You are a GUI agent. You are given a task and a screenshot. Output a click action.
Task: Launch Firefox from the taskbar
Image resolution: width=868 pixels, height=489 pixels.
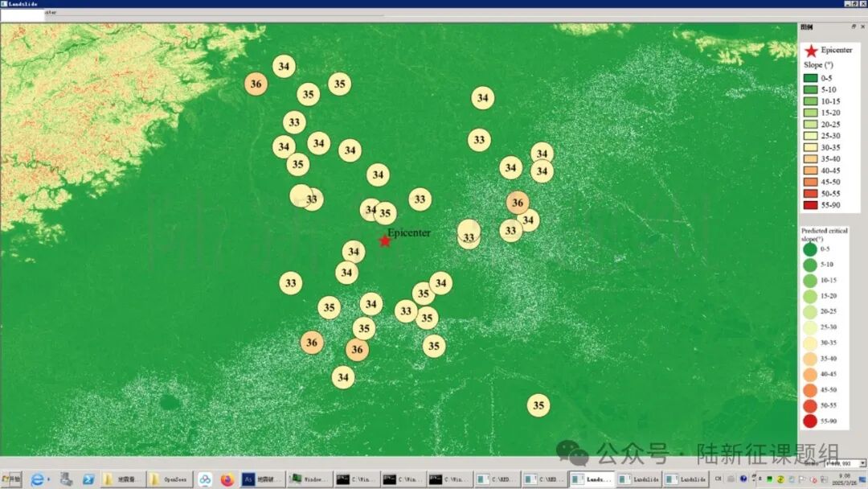[x=227, y=479]
